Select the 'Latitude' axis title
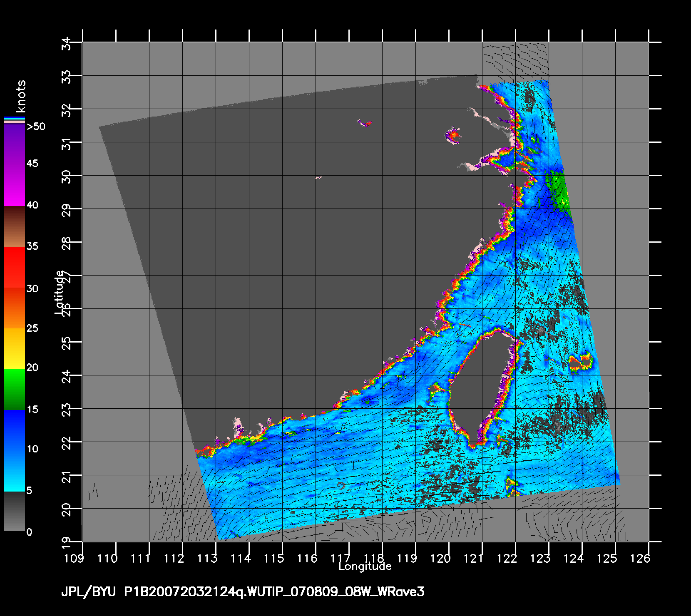Screen dimensions: 691x616 coord(60,292)
